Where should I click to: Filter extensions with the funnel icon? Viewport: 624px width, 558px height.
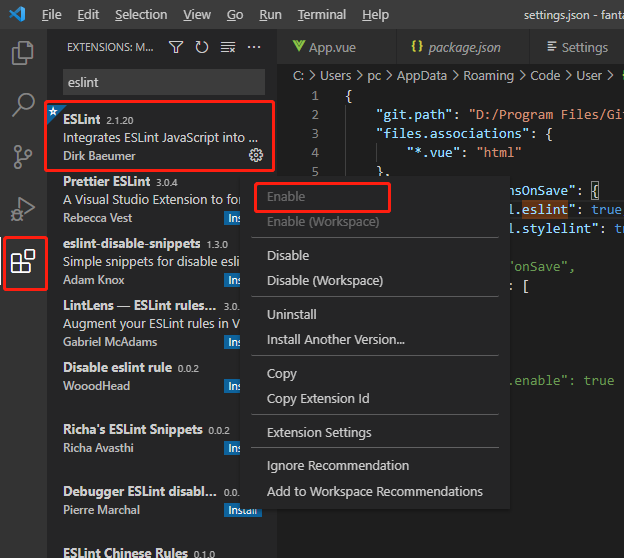pyautogui.click(x=176, y=47)
